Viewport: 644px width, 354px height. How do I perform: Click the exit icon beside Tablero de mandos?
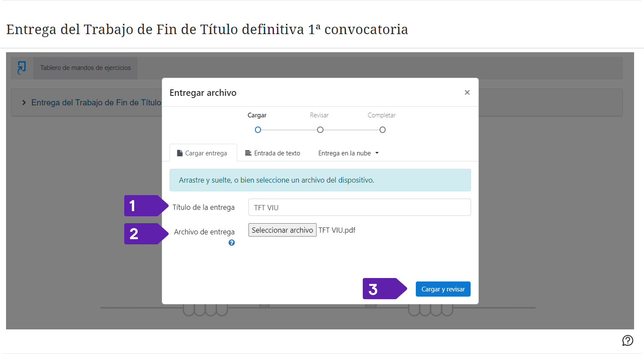click(x=22, y=68)
